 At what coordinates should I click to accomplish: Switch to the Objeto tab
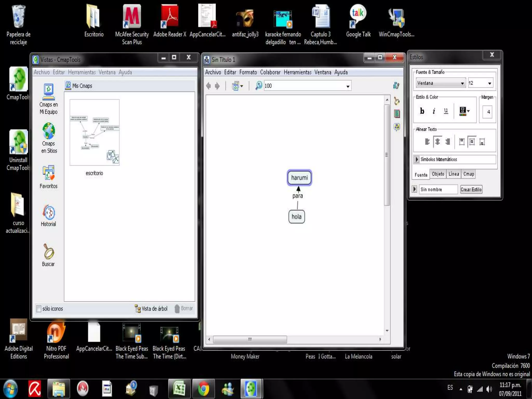point(438,174)
